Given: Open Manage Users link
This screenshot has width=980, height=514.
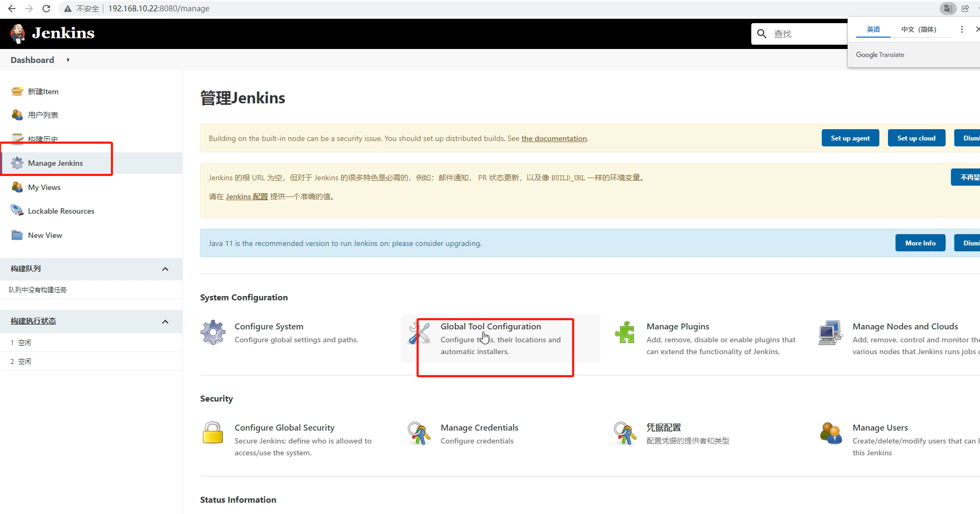Looking at the screenshot, I should (880, 427).
